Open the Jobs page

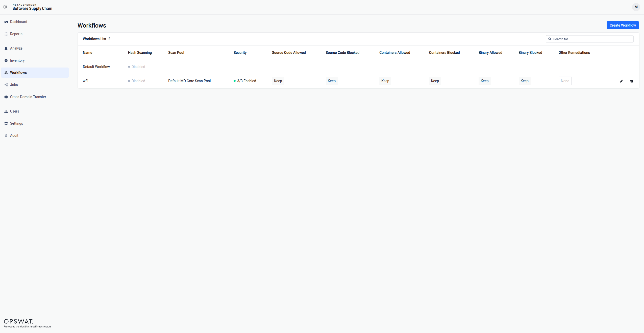35,85
